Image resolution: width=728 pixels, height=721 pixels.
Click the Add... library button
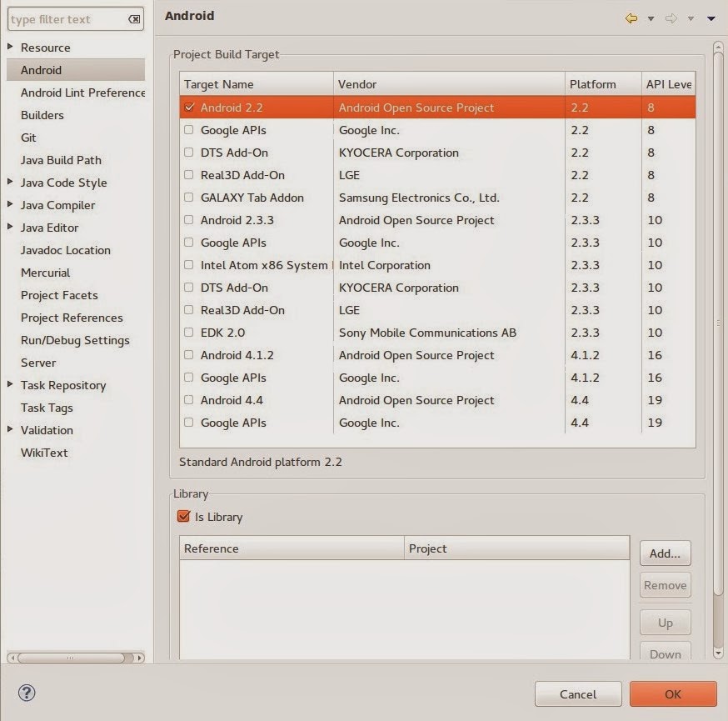[665, 553]
